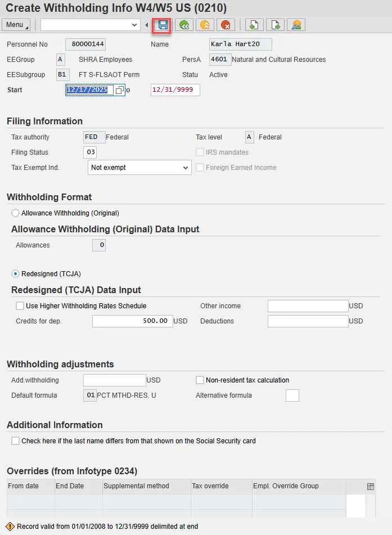Select the Redesigned (TCJA) radio button
This screenshot has height=535, width=392.
[x=16, y=274]
